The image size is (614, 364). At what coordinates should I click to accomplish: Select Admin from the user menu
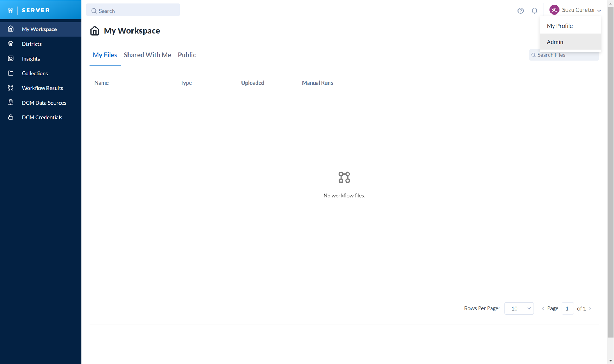(x=554, y=42)
